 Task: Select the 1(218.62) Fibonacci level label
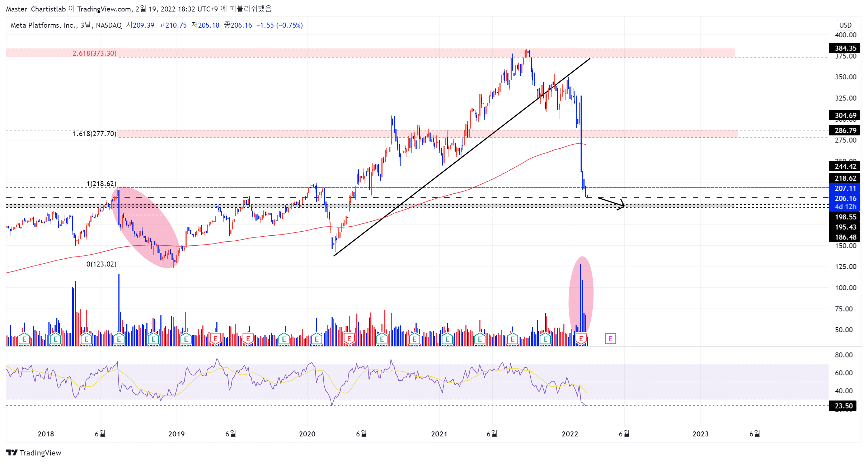point(102,184)
